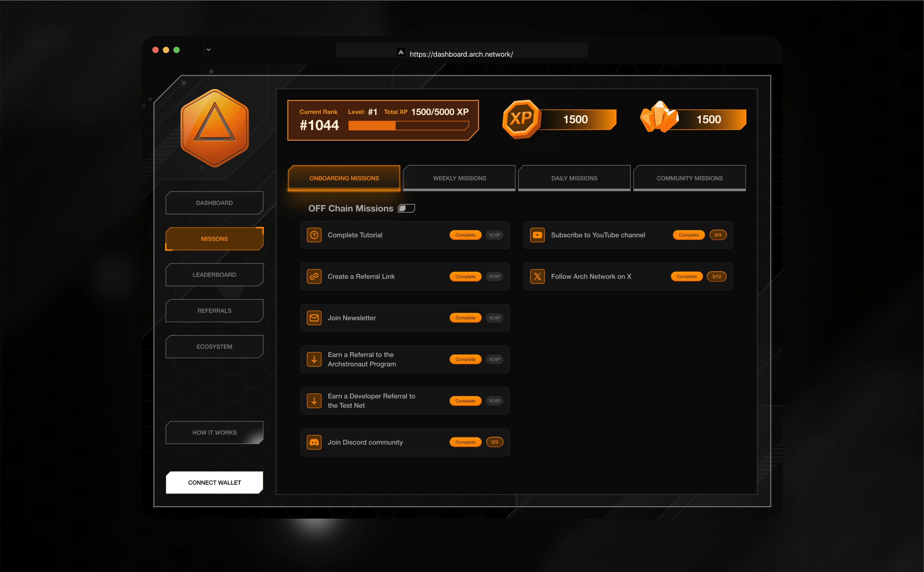Image resolution: width=924 pixels, height=572 pixels.
Task: Click the 0/4 badge on YouTube mission
Action: (x=718, y=235)
